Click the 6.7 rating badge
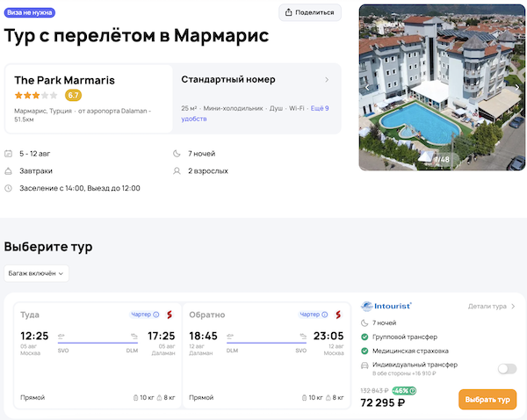Image resolution: width=527 pixels, height=420 pixels. [x=73, y=95]
